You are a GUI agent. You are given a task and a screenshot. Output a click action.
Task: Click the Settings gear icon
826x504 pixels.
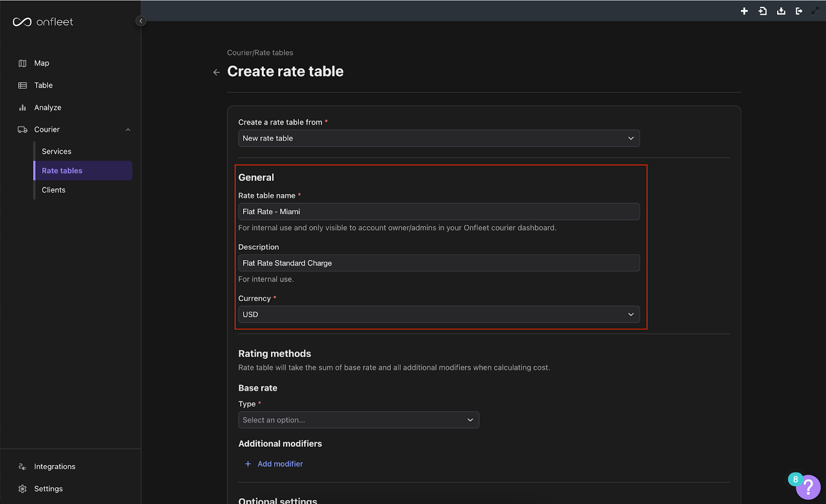pos(22,489)
